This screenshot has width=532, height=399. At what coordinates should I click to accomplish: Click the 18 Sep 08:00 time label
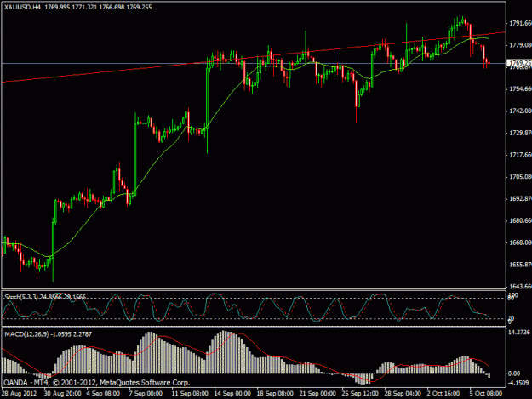point(275,394)
